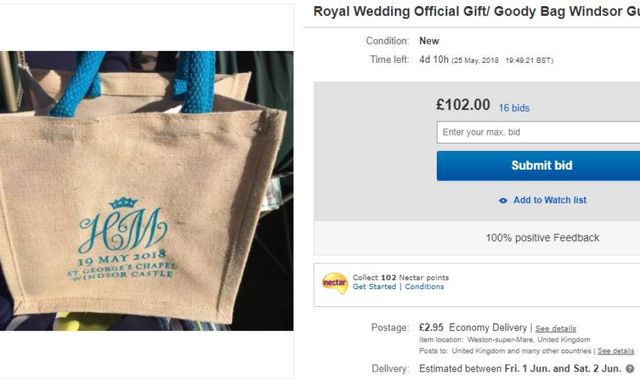Click 100% positive Feedback text
This screenshot has height=380, width=640.
tap(542, 238)
